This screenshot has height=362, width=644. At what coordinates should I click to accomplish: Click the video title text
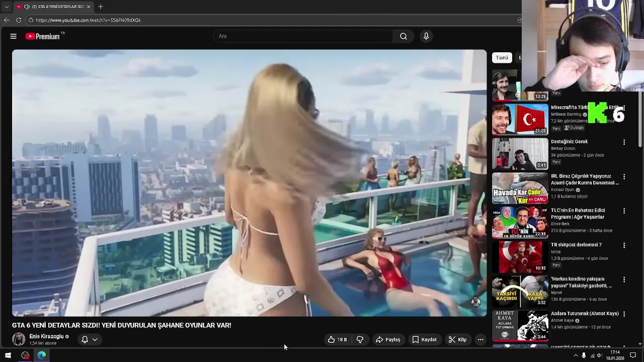pos(122,325)
